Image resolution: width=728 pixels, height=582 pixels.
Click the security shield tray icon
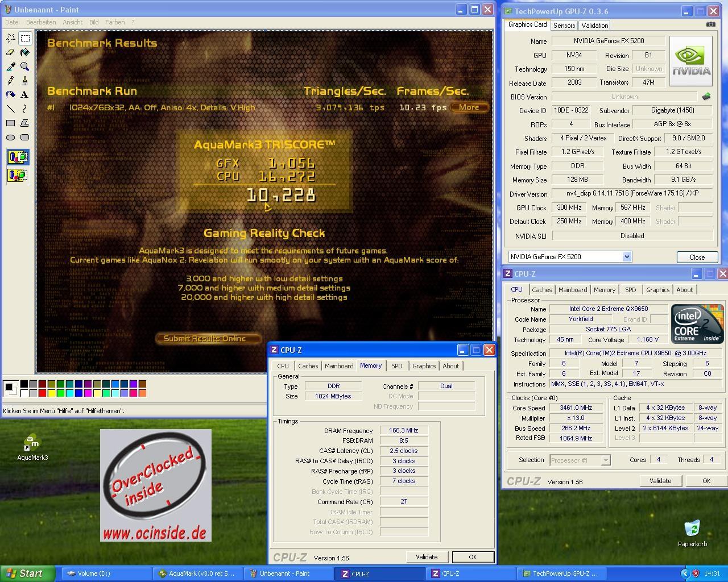[696, 573]
